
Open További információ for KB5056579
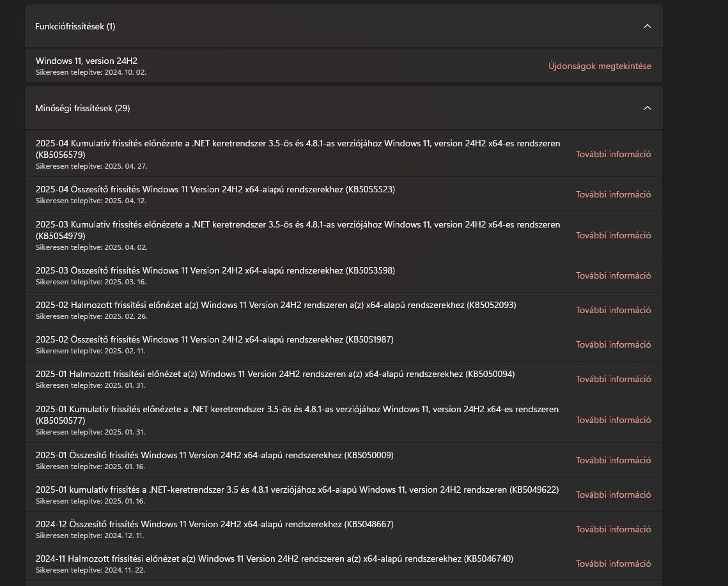click(x=613, y=154)
